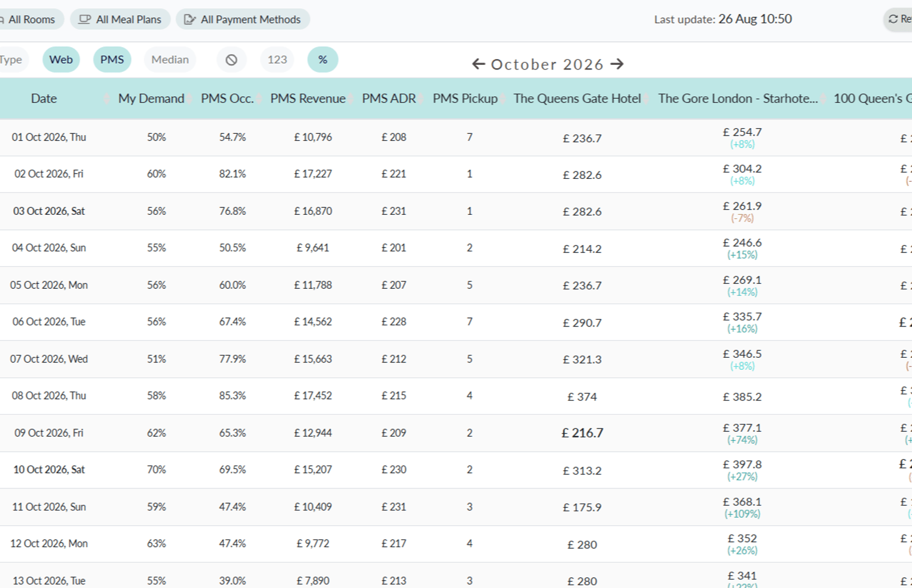Click PMS Occ. value 82.1%
This screenshot has width=912, height=588.
(233, 174)
